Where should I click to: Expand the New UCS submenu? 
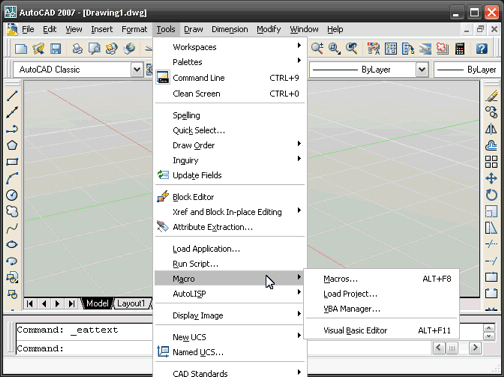click(230, 337)
